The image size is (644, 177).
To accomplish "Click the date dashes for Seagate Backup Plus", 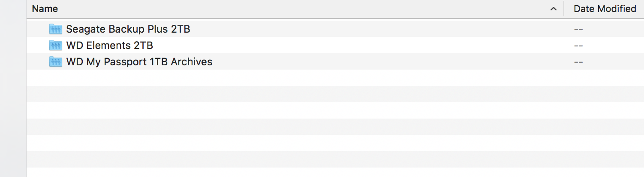I will tap(578, 30).
